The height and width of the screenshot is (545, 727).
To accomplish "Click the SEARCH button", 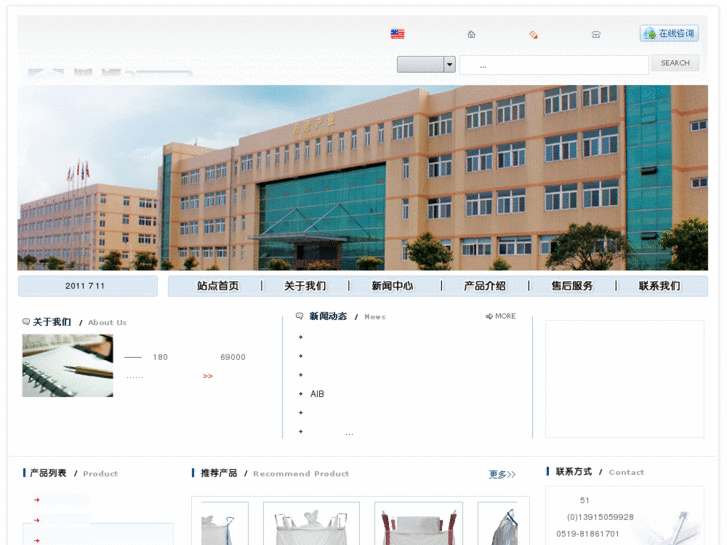I will (x=675, y=63).
